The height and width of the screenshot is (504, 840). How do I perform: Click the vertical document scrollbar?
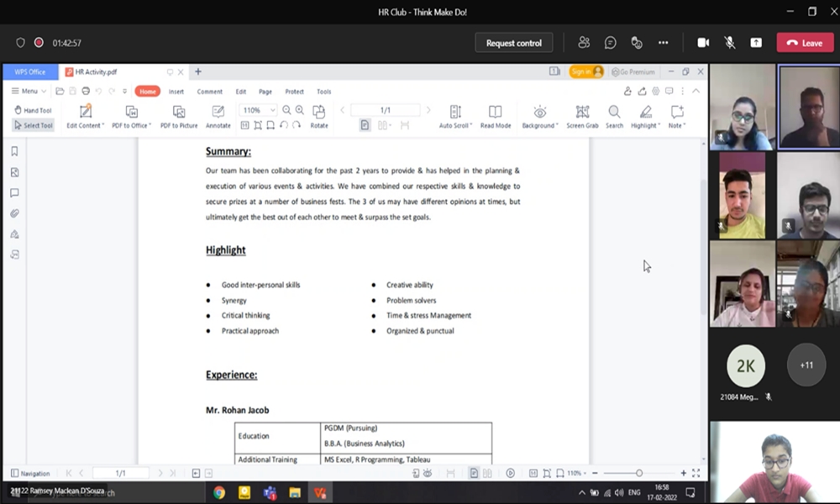click(x=704, y=247)
